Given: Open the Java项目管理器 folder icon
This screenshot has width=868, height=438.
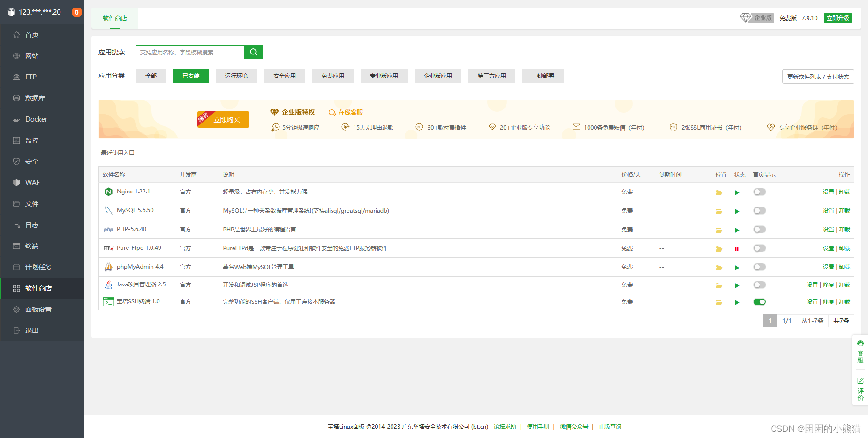Looking at the screenshot, I should point(718,285).
